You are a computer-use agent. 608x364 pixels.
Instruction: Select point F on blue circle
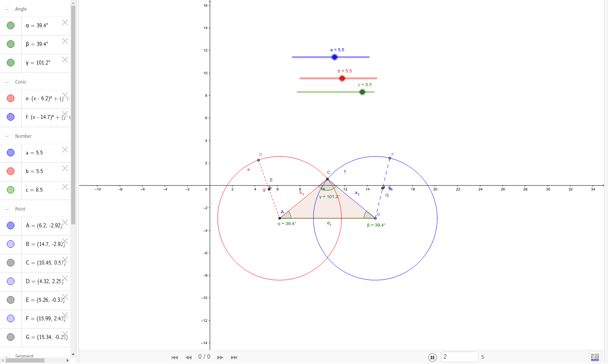[390, 158]
